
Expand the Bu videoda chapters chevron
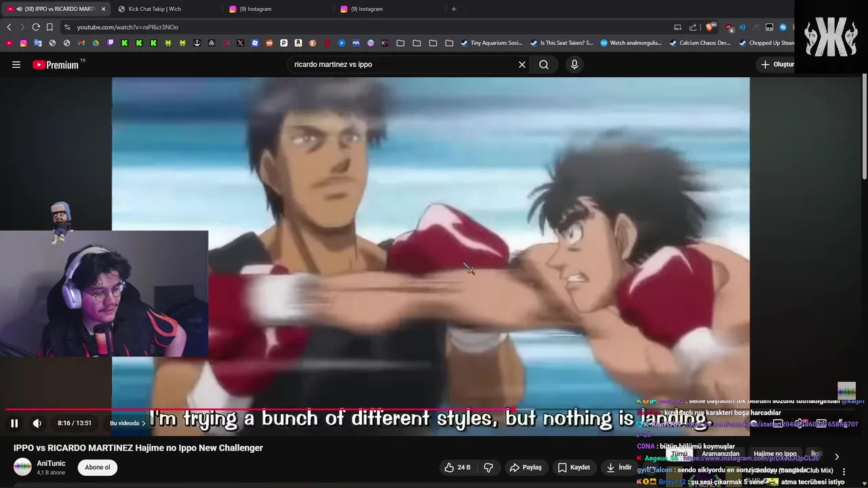click(x=144, y=423)
